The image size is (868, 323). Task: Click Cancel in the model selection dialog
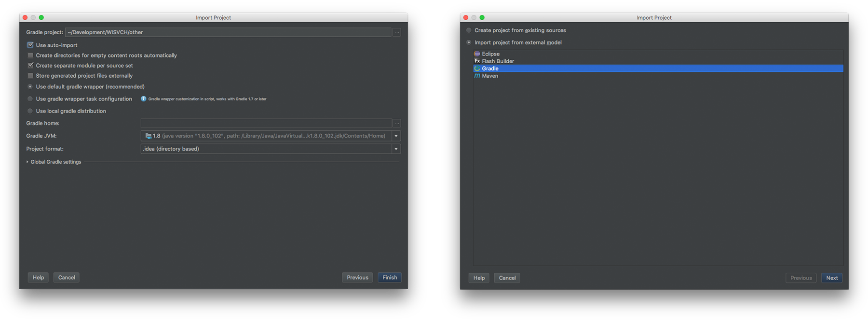[507, 278]
